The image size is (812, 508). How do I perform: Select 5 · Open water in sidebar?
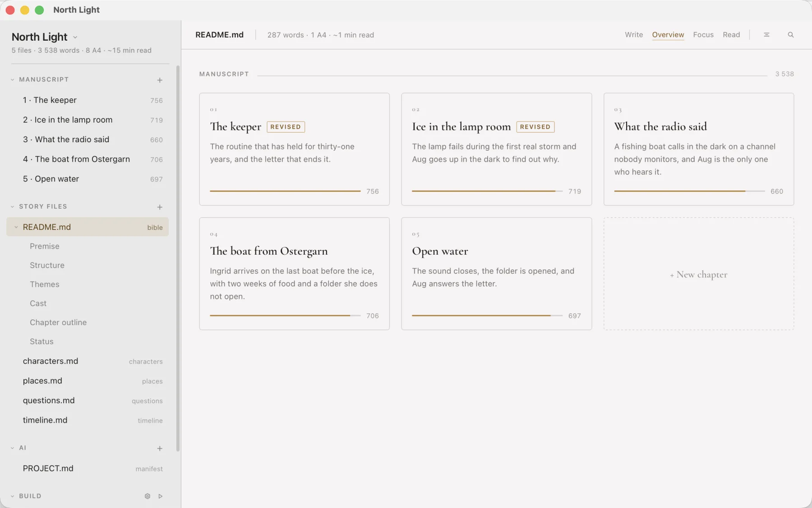[88, 179]
